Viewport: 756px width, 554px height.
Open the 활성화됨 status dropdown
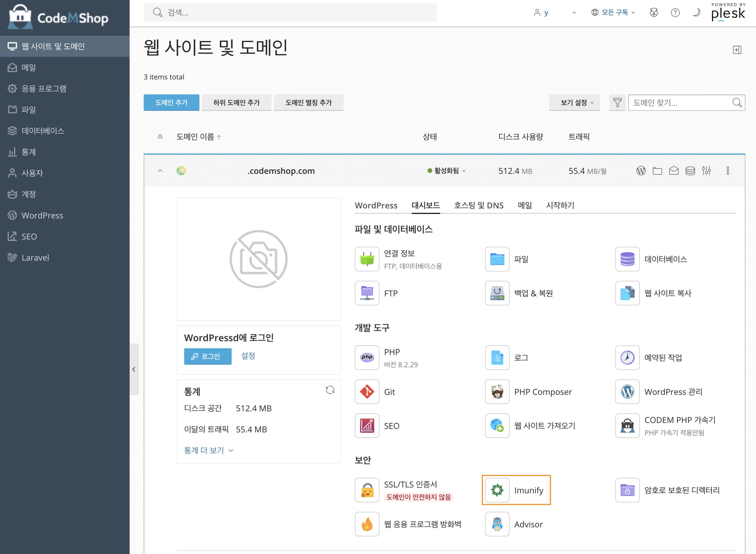(447, 171)
